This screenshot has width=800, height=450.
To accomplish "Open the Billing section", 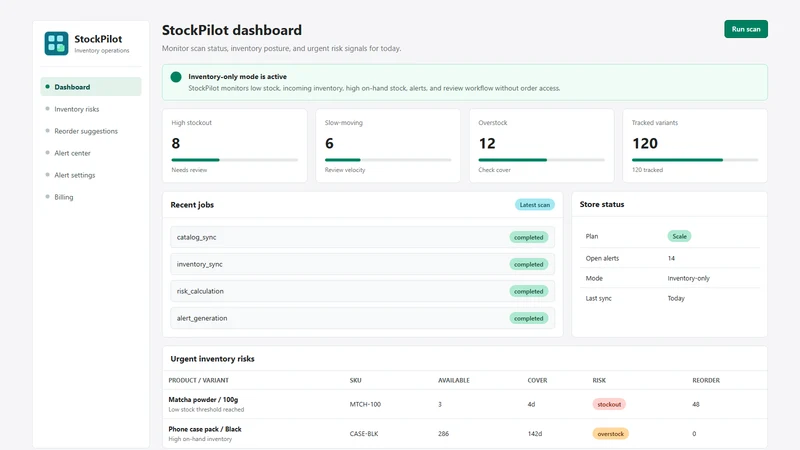I will click(x=64, y=196).
